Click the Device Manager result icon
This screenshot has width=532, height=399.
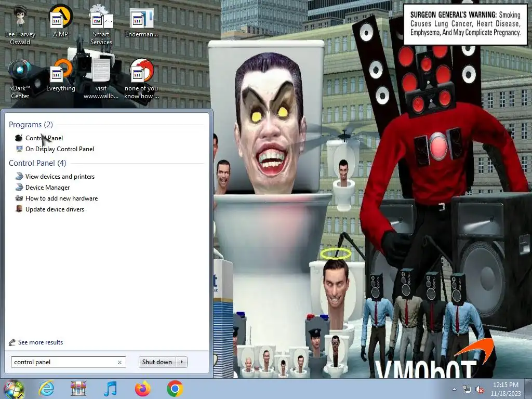click(19, 187)
